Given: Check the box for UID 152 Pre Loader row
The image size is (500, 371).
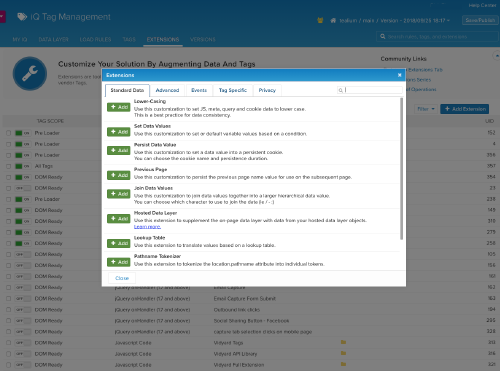Looking at the screenshot, I should click(9, 133).
